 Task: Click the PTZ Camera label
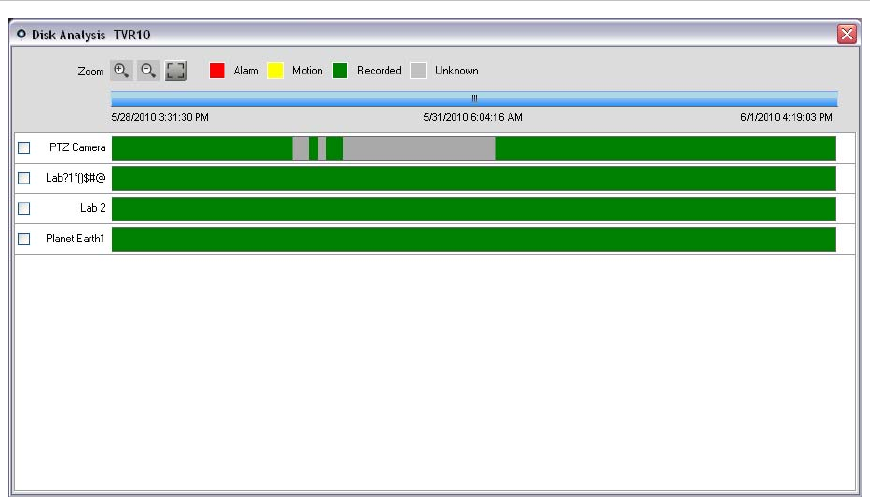[77, 148]
